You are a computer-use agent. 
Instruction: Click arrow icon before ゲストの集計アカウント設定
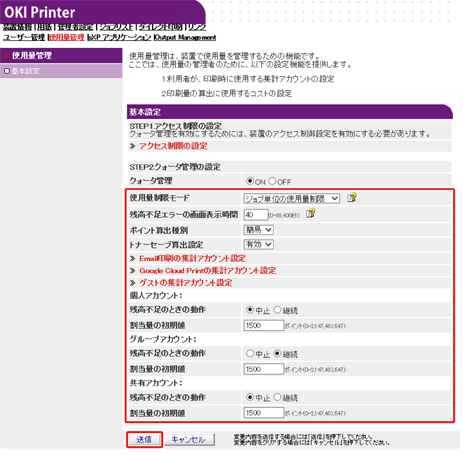[x=132, y=283]
